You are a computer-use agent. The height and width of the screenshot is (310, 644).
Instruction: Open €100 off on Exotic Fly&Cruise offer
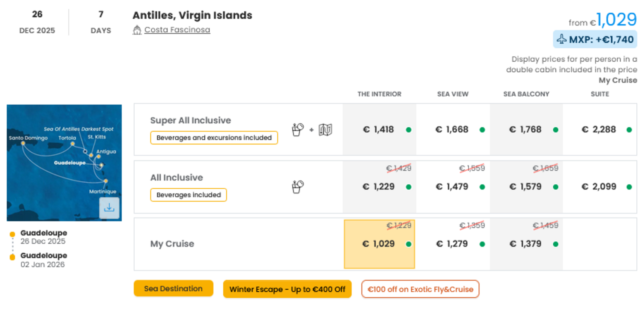[x=420, y=289]
